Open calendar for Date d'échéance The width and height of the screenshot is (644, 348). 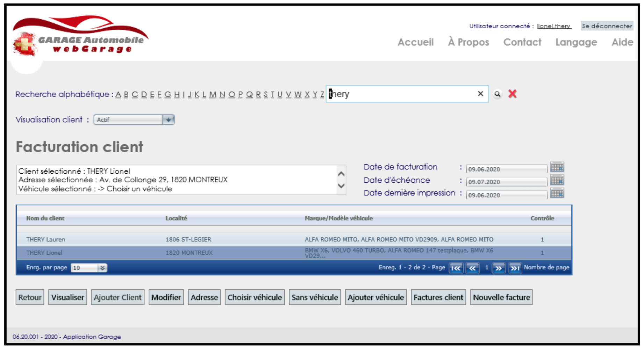point(557,181)
